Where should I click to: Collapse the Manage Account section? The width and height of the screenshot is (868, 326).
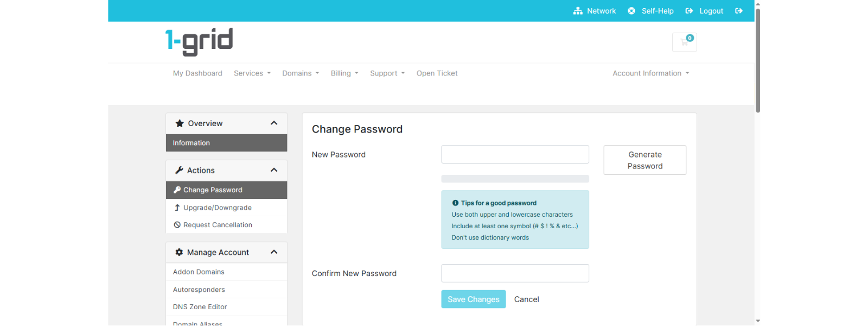(273, 252)
